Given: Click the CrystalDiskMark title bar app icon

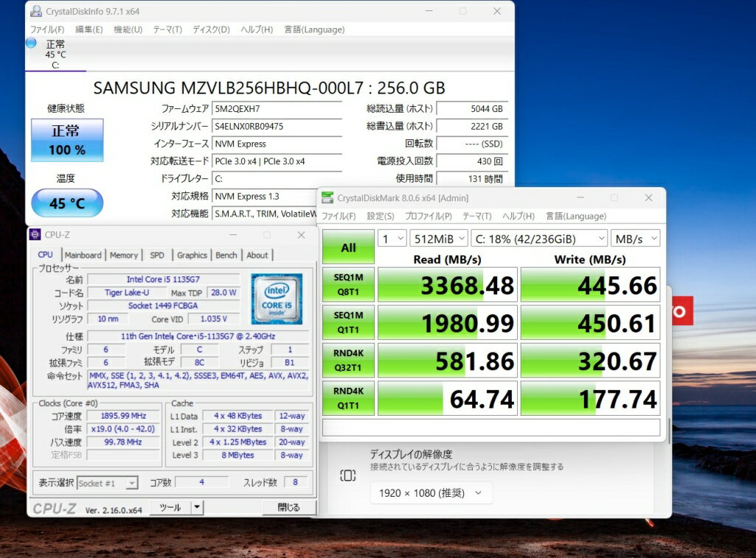Looking at the screenshot, I should tap(327, 198).
